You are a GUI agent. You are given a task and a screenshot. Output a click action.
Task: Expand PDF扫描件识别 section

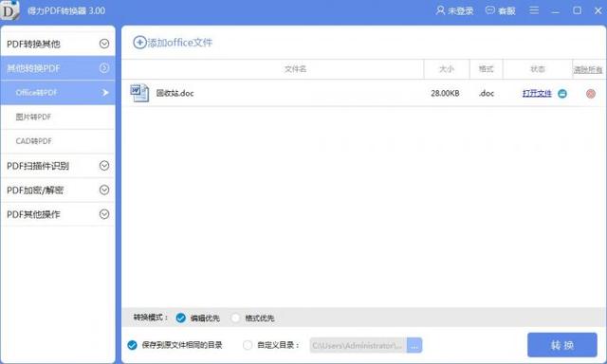point(58,166)
